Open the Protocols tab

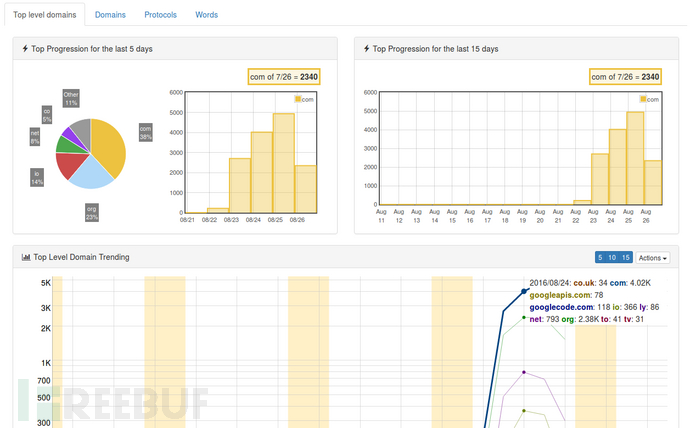161,15
